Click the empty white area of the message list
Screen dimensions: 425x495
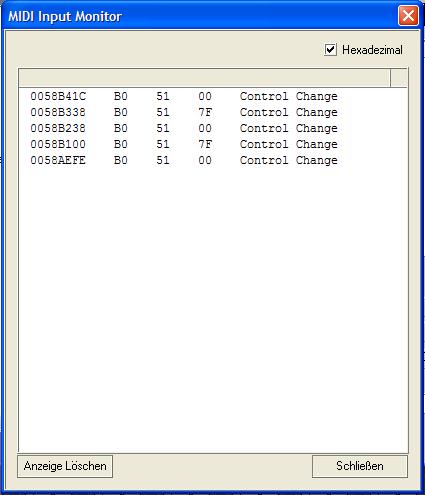click(213, 307)
